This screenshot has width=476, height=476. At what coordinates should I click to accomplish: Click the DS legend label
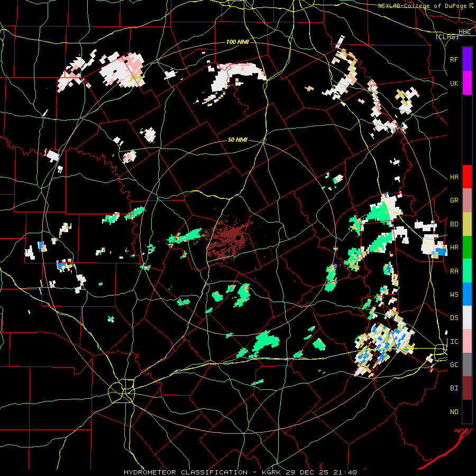454,318
